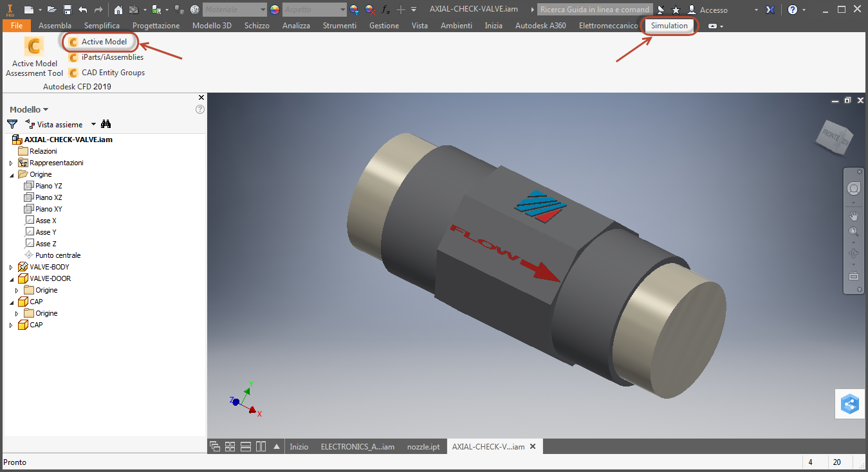Close the AXIAL-CHECK-VALVE document tab
The width and height of the screenshot is (868, 472).
click(x=533, y=446)
